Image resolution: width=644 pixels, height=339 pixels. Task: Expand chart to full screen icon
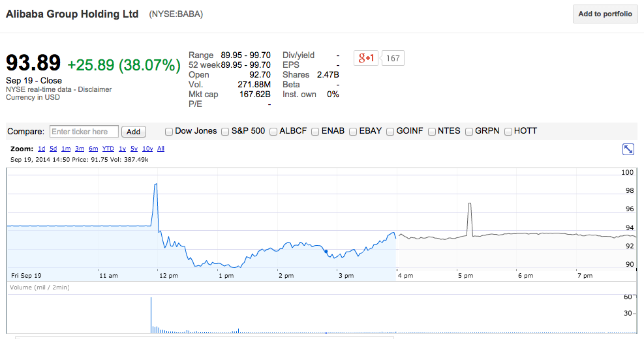(x=628, y=149)
